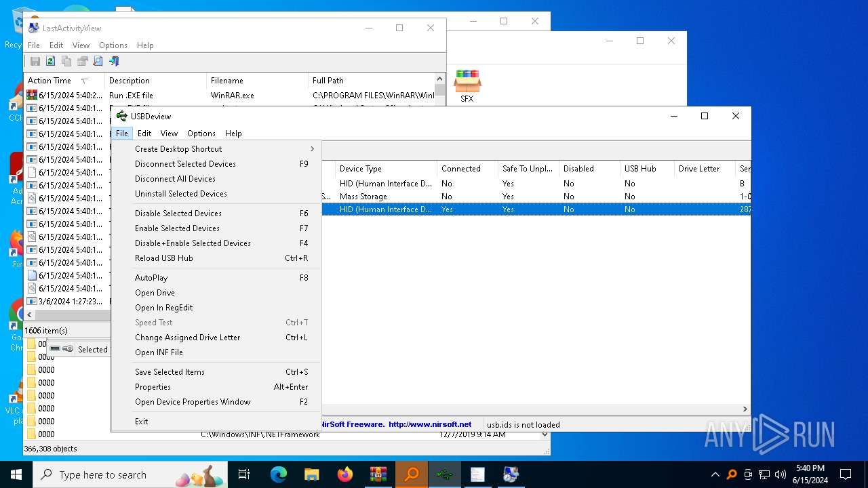Launch Microsoft Edge from taskbar
This screenshot has width=868, height=488.
click(x=279, y=474)
